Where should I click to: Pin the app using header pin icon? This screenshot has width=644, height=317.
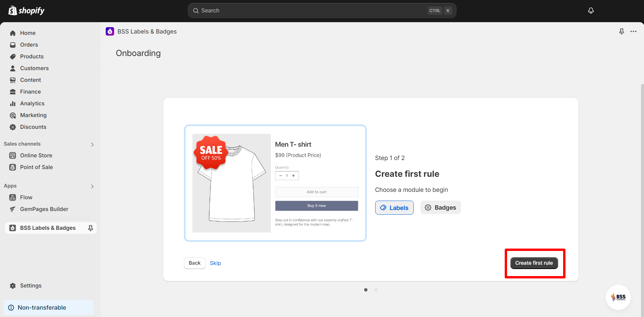(x=622, y=31)
